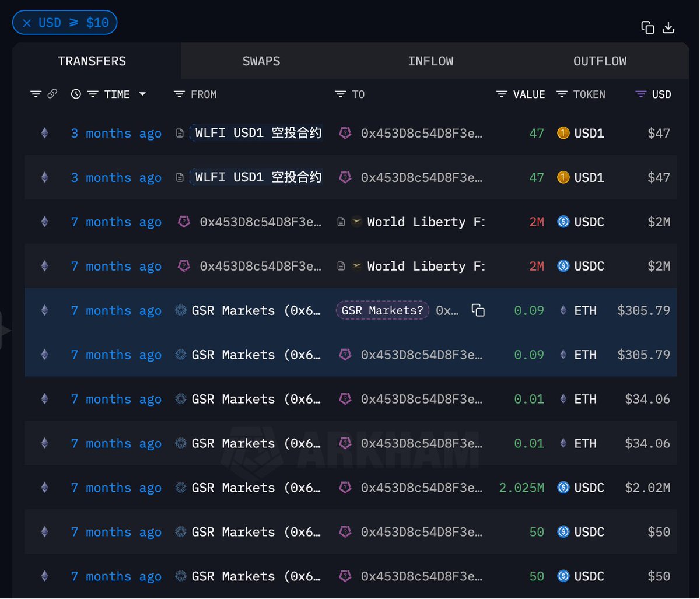Screen dimensions: 700x599
Task: Click the 2.025M value cell
Action: 521,488
